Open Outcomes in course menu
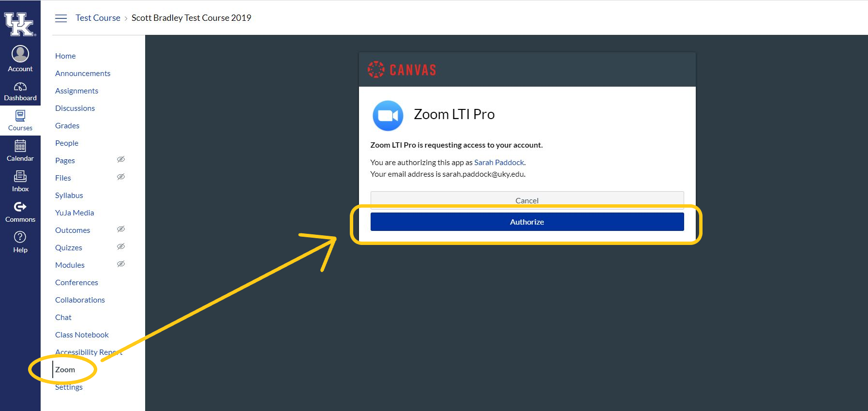The width and height of the screenshot is (868, 411). pos(73,230)
